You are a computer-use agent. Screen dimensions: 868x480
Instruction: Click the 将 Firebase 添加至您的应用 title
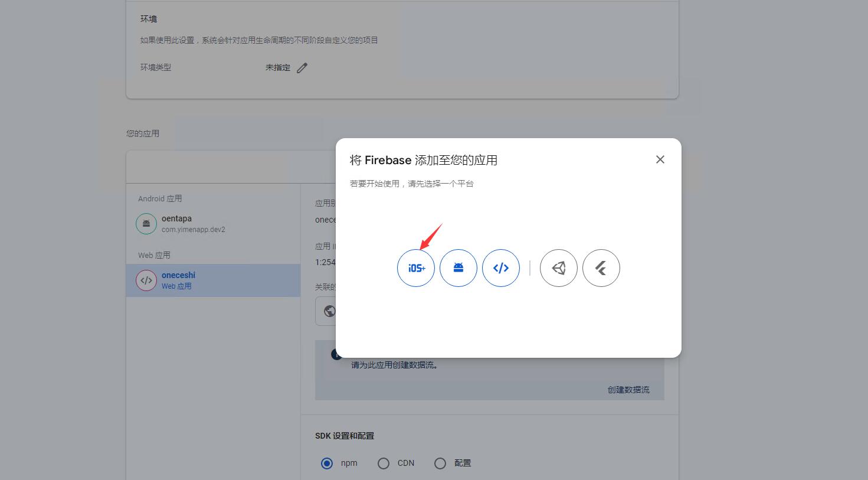pos(424,160)
